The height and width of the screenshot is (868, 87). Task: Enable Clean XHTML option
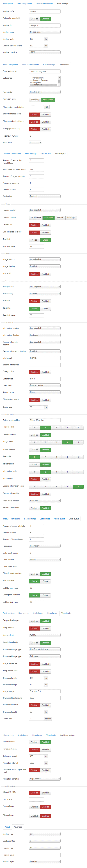coord(45,793)
